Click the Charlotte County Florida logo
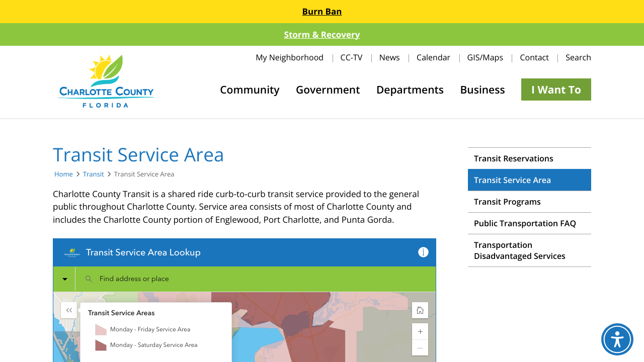The image size is (644, 362). [106, 81]
